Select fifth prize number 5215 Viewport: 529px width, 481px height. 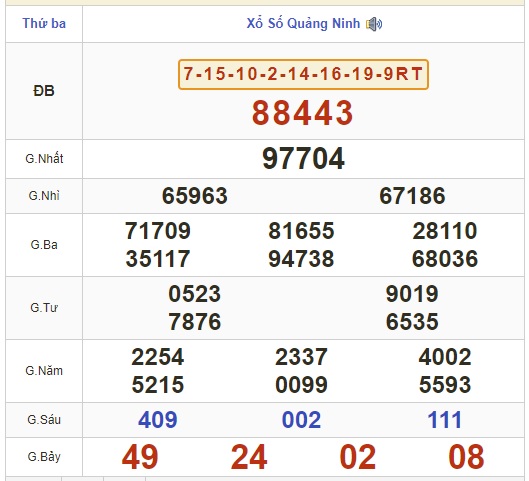[x=158, y=385]
